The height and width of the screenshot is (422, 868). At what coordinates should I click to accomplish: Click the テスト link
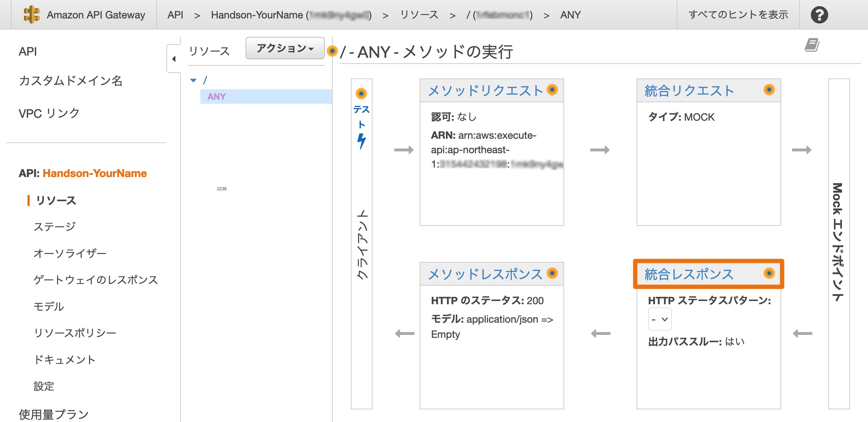[x=361, y=117]
